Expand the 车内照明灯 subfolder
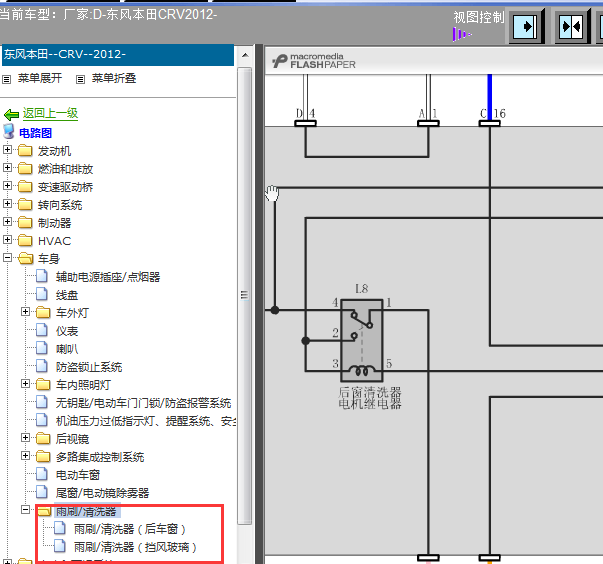 (x=25, y=384)
